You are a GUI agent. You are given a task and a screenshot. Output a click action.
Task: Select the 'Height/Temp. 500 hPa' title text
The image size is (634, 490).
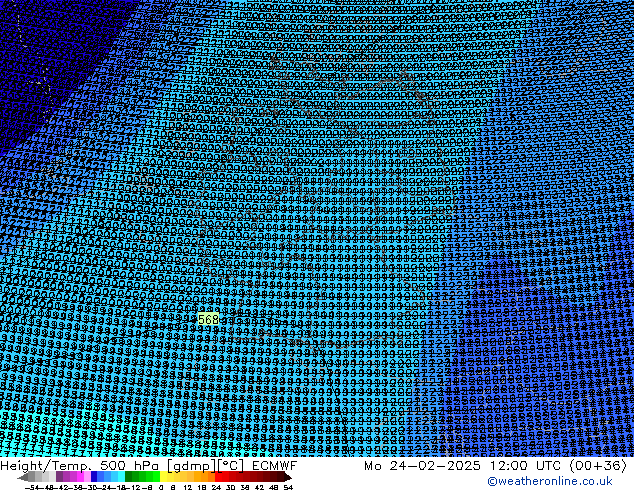pyautogui.click(x=81, y=466)
